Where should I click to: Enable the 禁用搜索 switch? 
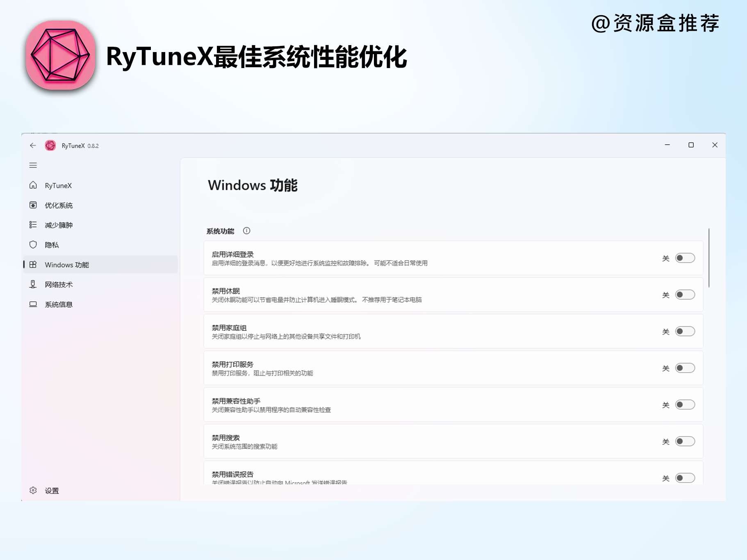click(685, 442)
